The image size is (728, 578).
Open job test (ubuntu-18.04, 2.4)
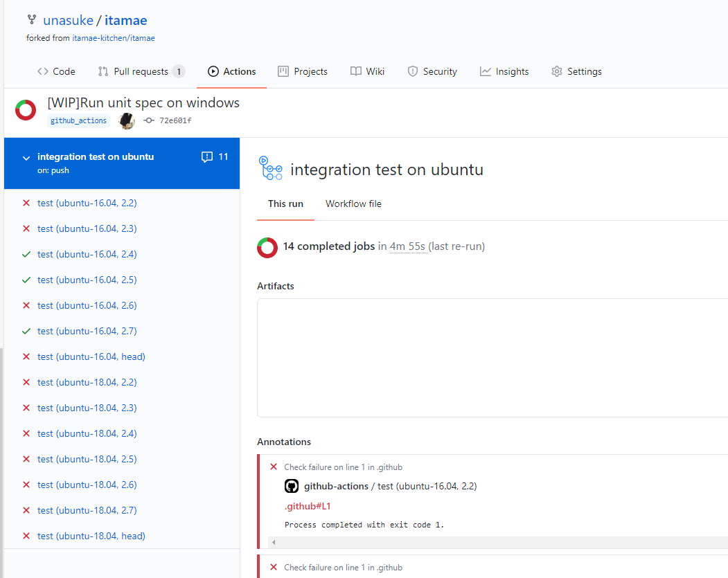click(87, 433)
